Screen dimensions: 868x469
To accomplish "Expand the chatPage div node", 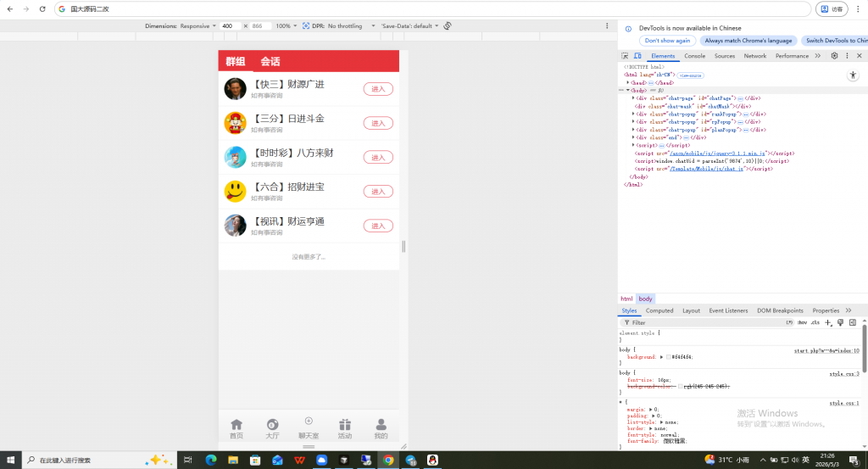I will click(633, 98).
